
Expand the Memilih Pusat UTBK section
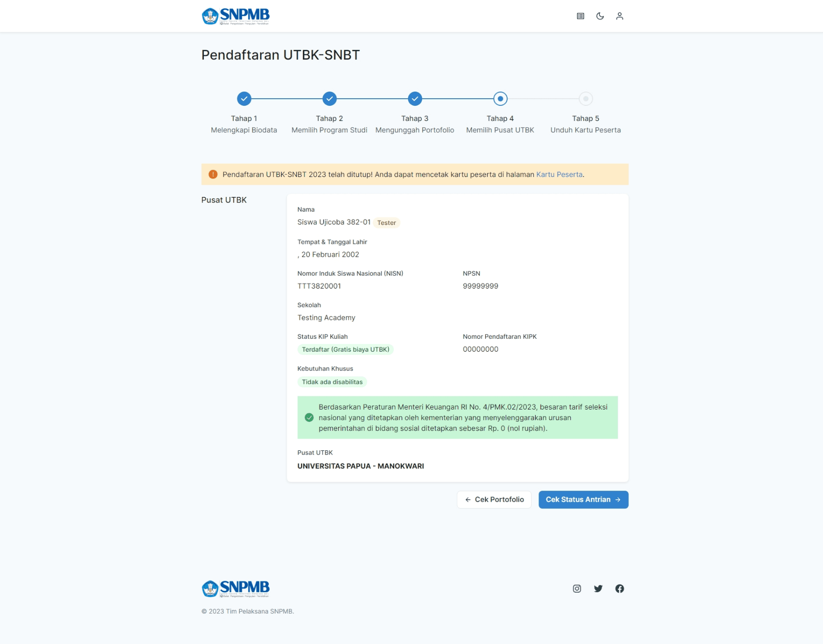tap(500, 130)
